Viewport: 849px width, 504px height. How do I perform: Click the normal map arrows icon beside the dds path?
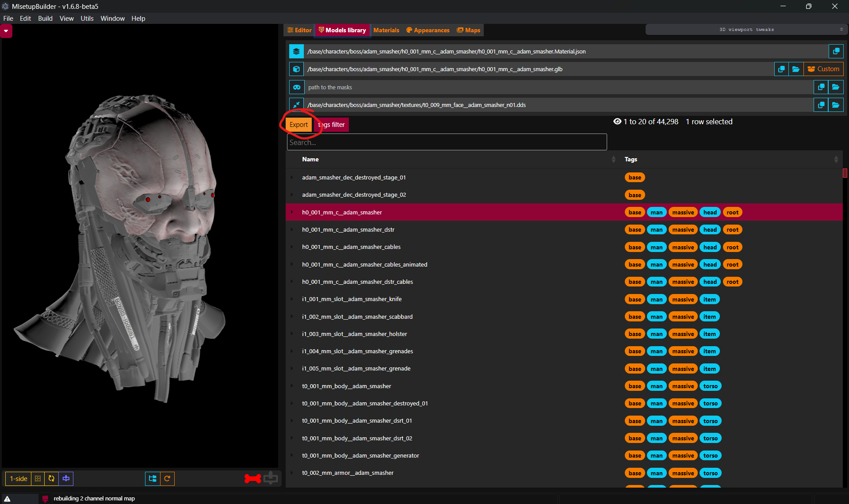(x=296, y=105)
